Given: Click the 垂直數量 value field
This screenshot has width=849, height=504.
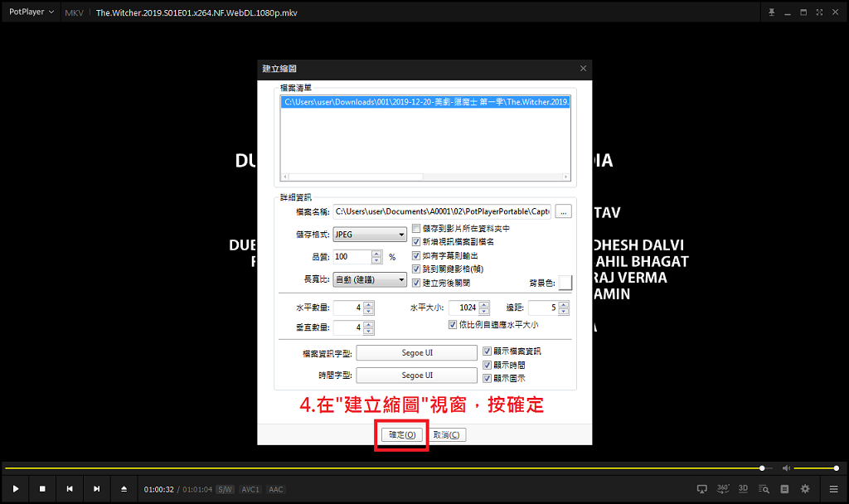Looking at the screenshot, I should point(348,327).
